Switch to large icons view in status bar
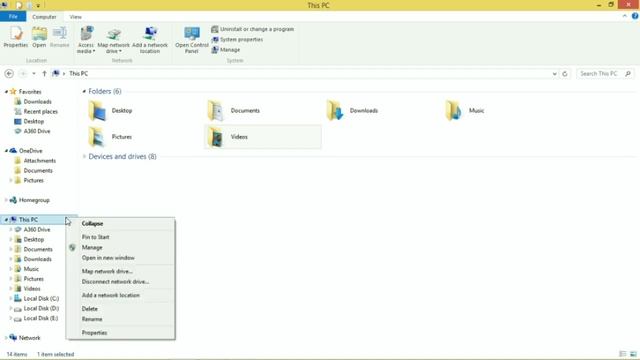Viewport: 640px width, 360px height. tap(633, 354)
